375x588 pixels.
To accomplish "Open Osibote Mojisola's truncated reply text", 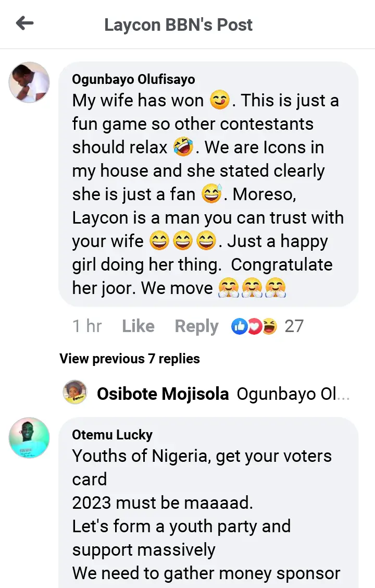I will pyautogui.click(x=293, y=394).
